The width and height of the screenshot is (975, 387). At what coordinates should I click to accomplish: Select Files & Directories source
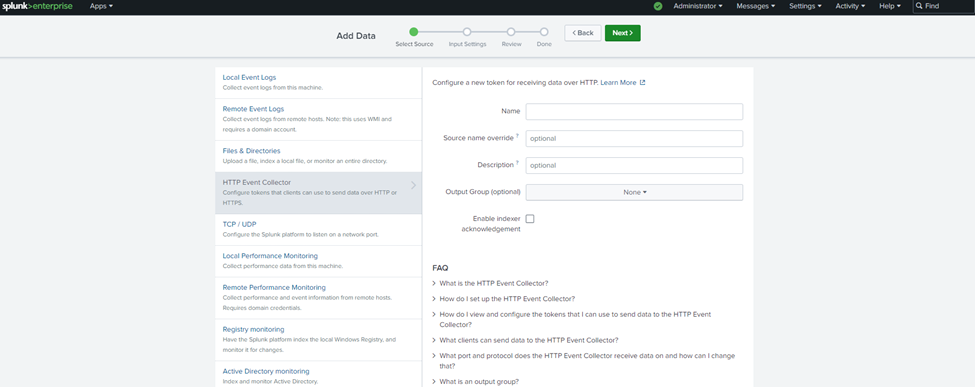click(318, 156)
